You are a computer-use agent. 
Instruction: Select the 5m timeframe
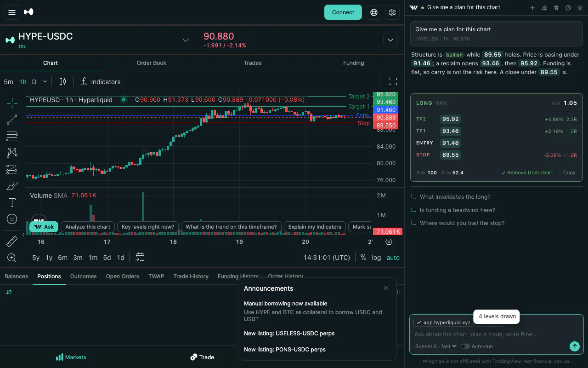point(8,82)
